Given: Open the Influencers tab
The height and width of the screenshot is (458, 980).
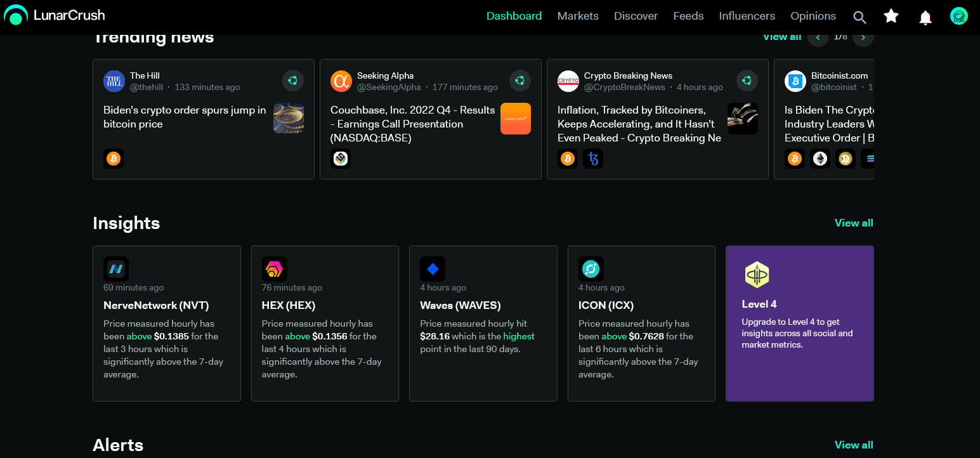Looking at the screenshot, I should click(747, 16).
